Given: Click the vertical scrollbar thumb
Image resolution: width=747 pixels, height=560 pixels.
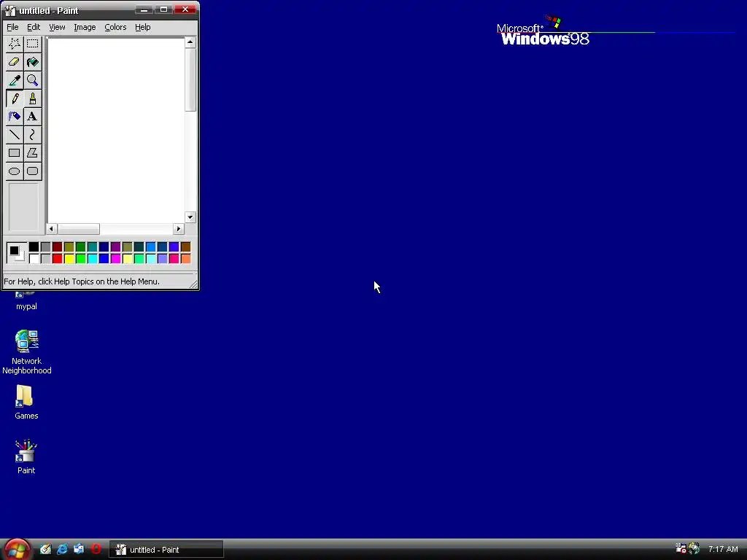Looking at the screenshot, I should [x=190, y=79].
